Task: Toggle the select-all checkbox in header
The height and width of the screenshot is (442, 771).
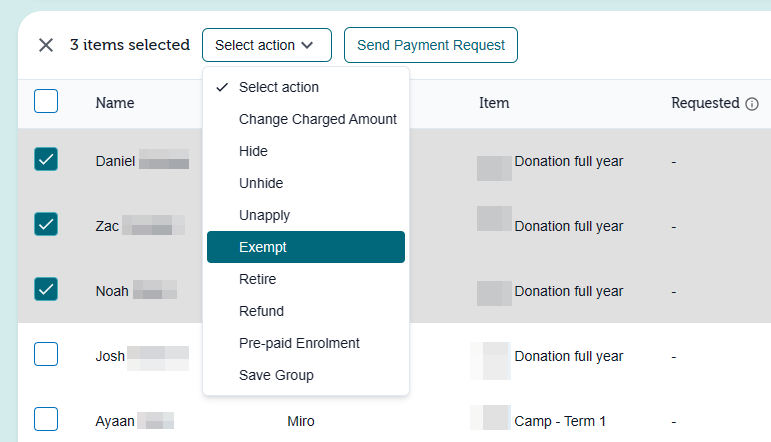Action: 46,101
